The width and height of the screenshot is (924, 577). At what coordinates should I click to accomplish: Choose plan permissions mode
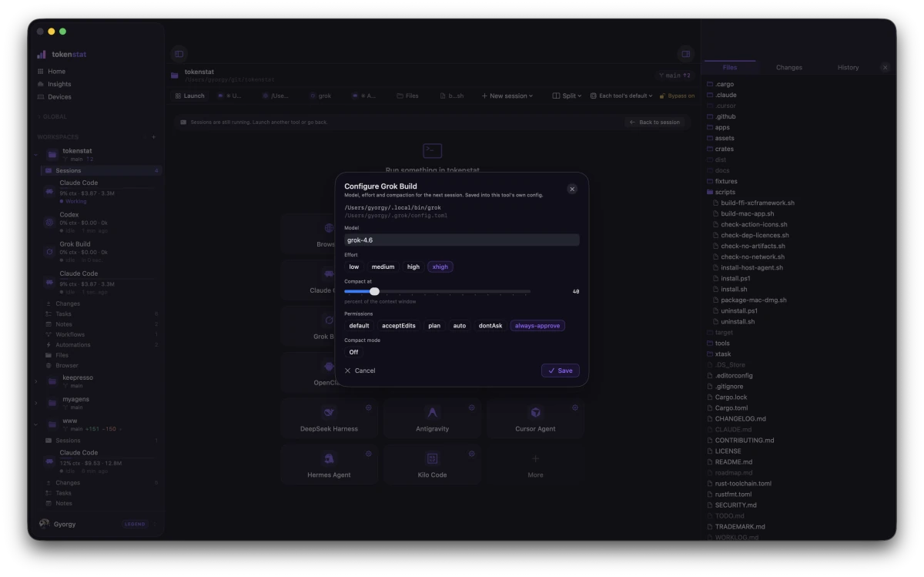pos(434,326)
